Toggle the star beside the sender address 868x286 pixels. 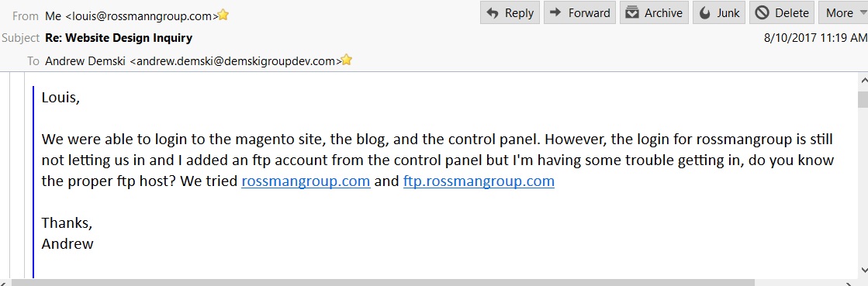point(223,15)
